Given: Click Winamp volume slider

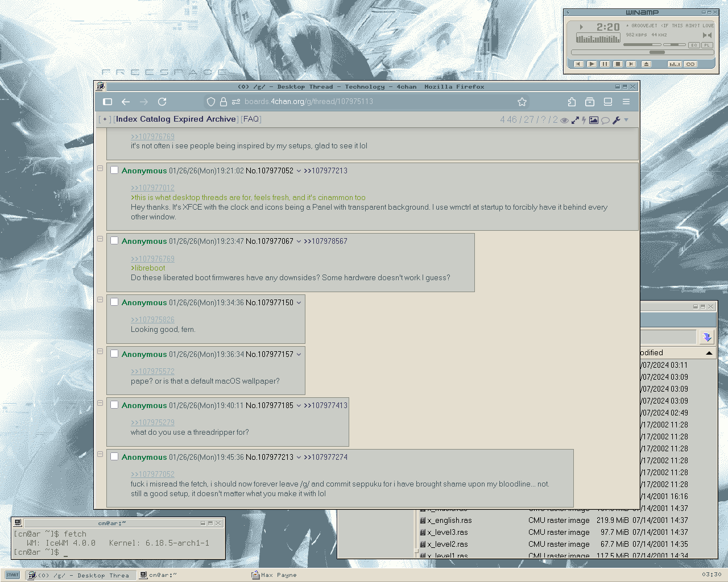Looking at the screenshot, I should click(643, 44).
